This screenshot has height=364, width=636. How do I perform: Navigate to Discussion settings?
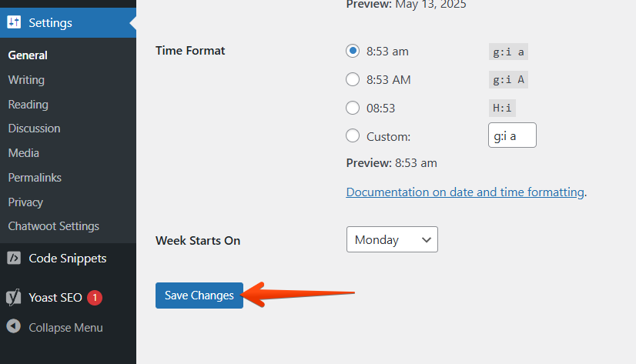(x=34, y=129)
